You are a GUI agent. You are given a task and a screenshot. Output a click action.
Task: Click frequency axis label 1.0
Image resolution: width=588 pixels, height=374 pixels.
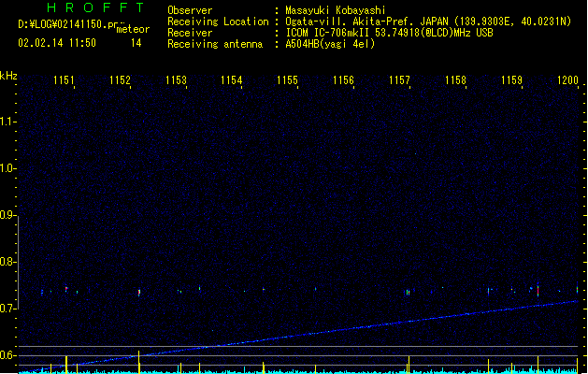[7, 168]
